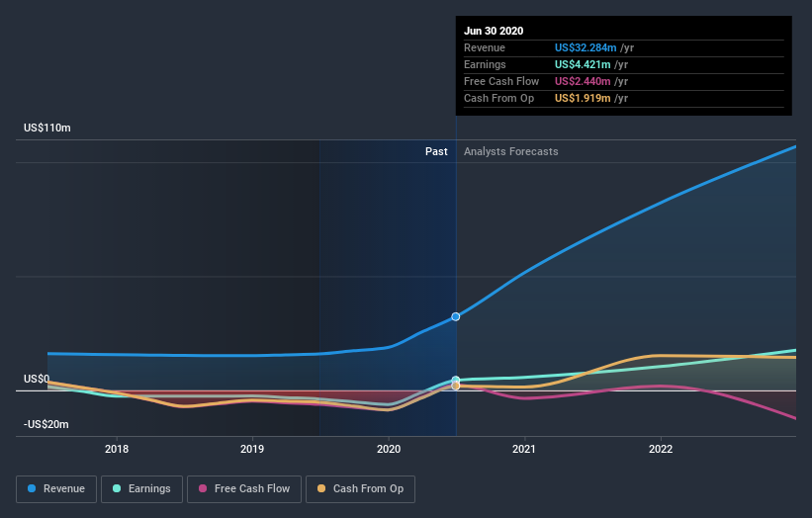Click the US$4.421m earnings value
The width and height of the screenshot is (812, 518).
point(583,64)
